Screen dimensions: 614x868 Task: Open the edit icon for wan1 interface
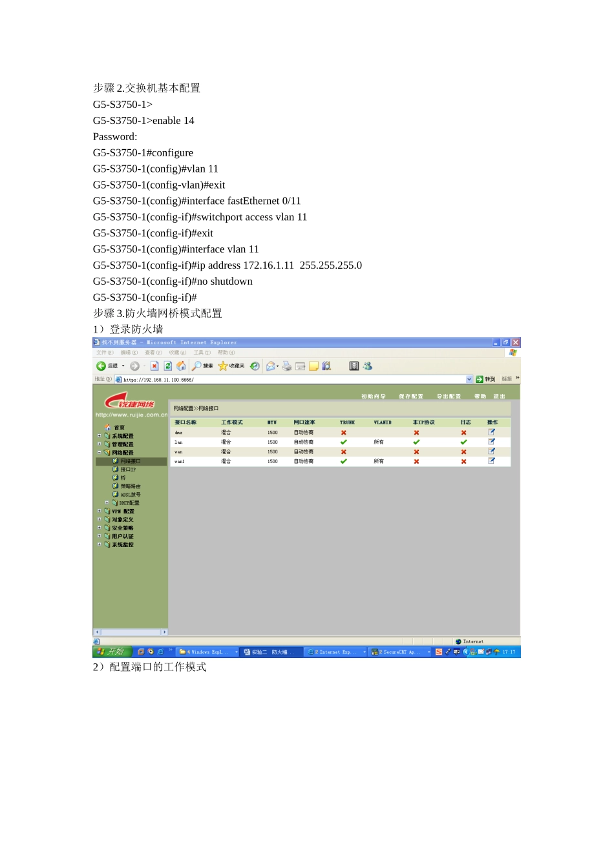coord(491,461)
